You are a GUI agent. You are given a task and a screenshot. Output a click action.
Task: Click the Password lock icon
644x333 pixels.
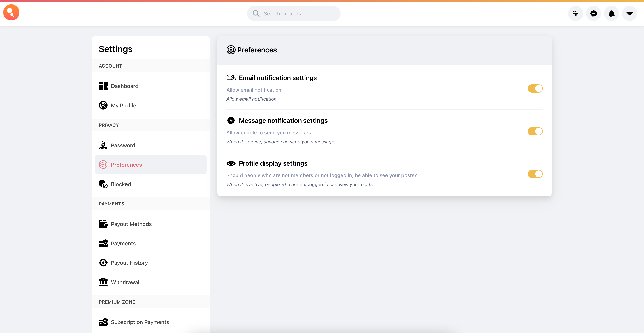103,145
